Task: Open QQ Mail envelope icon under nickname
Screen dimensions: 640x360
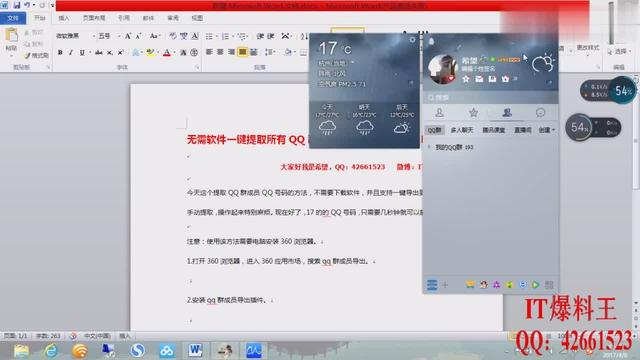Action: (x=479, y=79)
